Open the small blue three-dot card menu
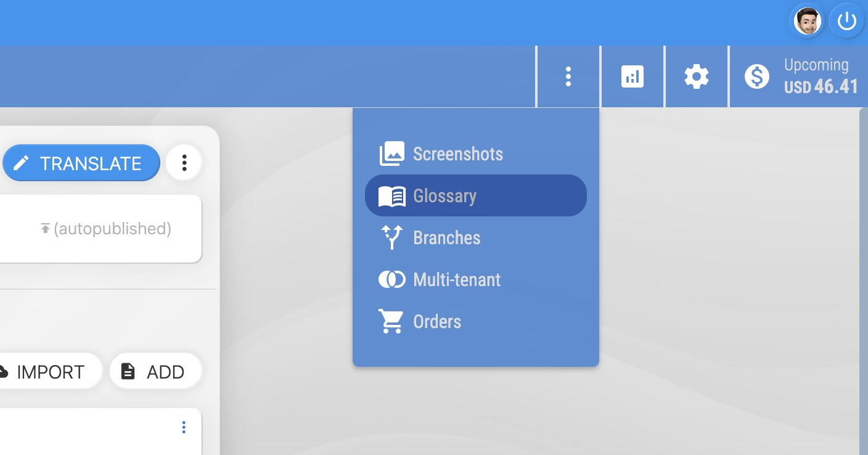 pos(184,427)
